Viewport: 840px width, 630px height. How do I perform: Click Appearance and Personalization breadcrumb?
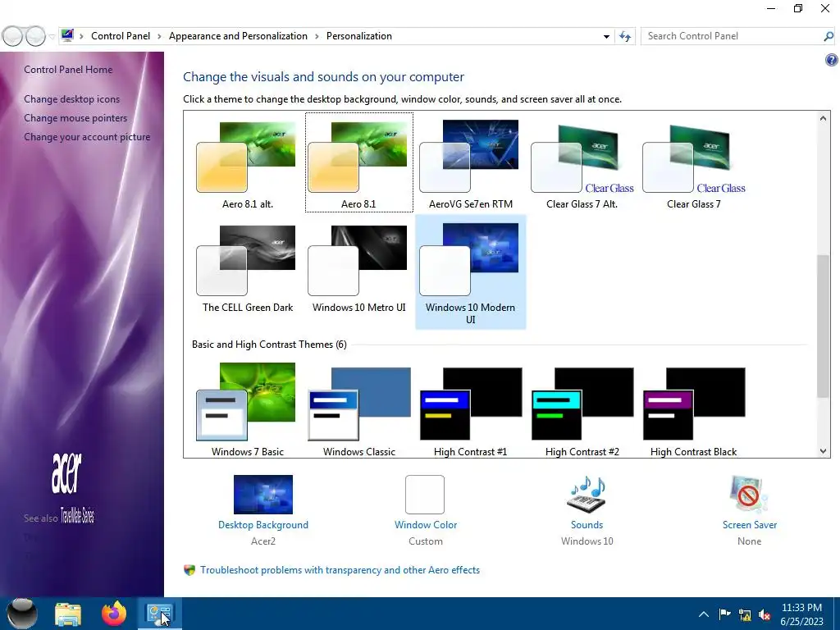pos(238,36)
